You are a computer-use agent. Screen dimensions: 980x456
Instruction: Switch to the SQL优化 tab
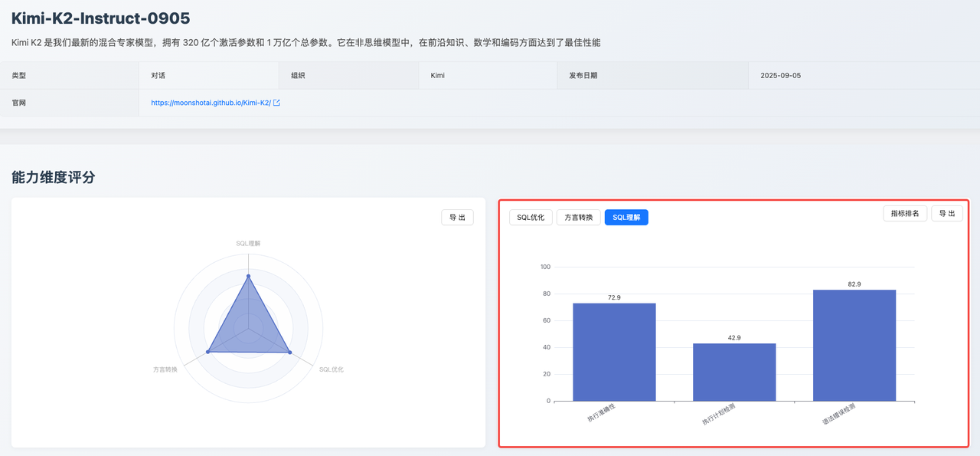(531, 218)
